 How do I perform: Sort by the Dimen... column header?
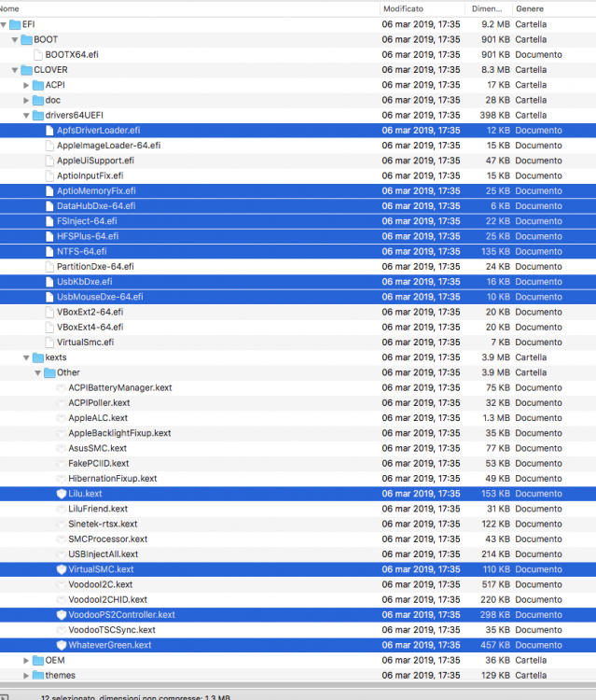[x=487, y=8]
